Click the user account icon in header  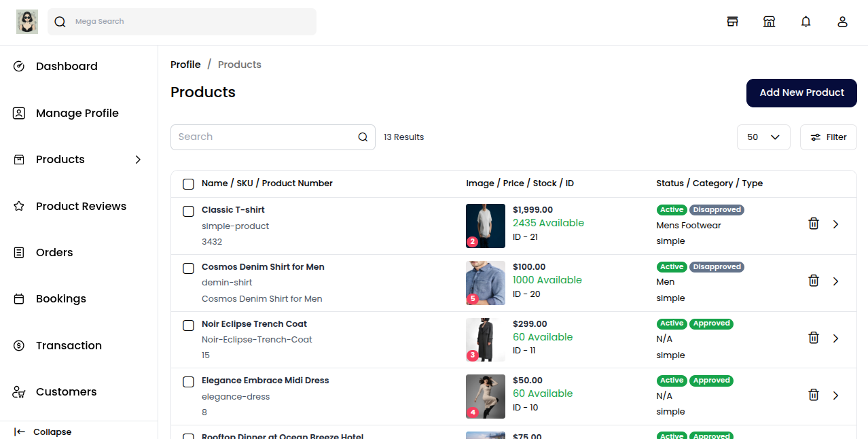pyautogui.click(x=842, y=21)
